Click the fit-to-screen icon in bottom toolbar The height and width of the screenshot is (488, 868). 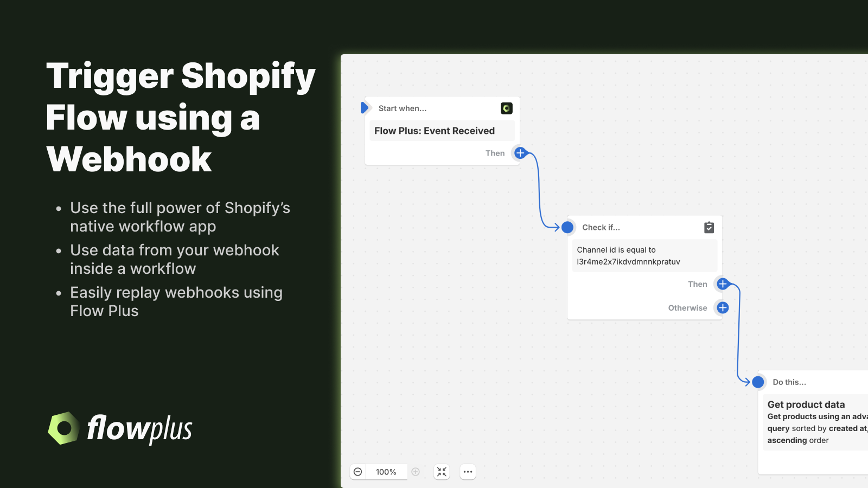[x=442, y=472]
